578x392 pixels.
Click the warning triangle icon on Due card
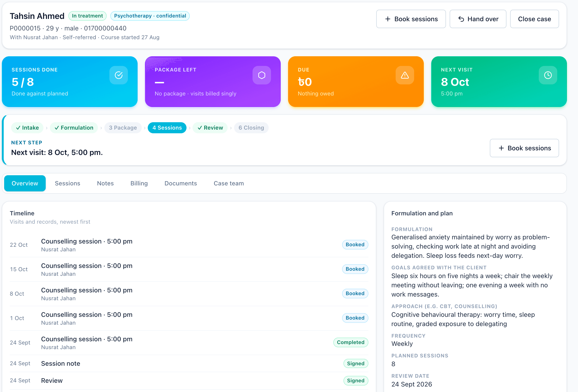pos(405,75)
